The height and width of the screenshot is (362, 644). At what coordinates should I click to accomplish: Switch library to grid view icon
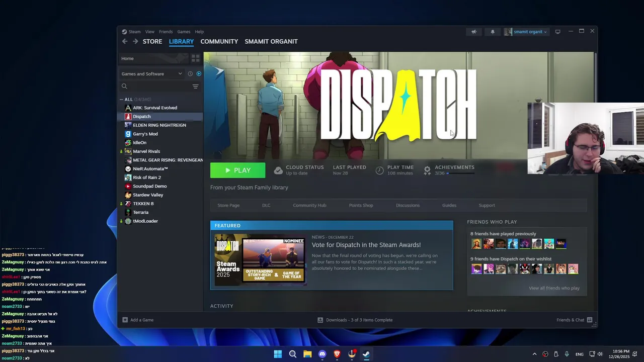tap(195, 58)
